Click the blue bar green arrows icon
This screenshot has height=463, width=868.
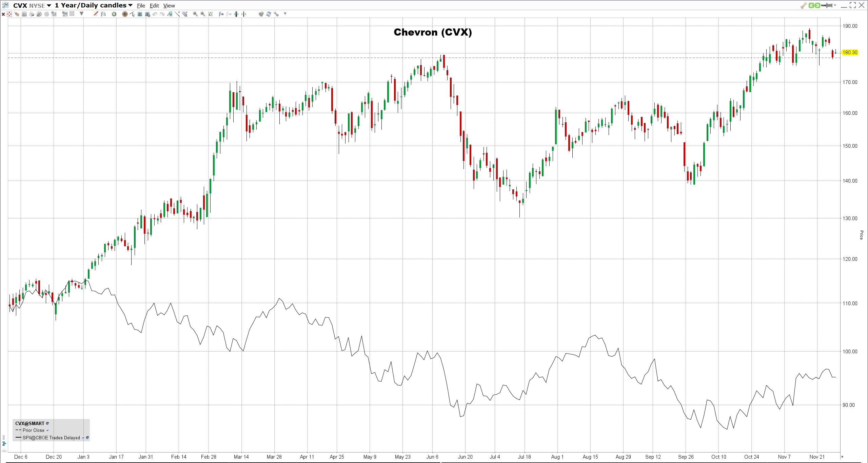pos(236,14)
